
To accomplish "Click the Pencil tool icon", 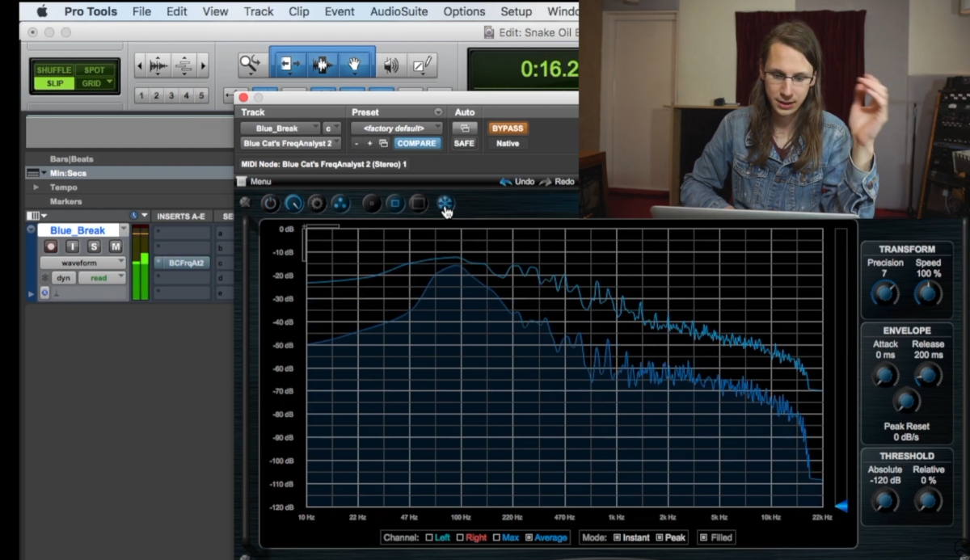I will click(423, 65).
